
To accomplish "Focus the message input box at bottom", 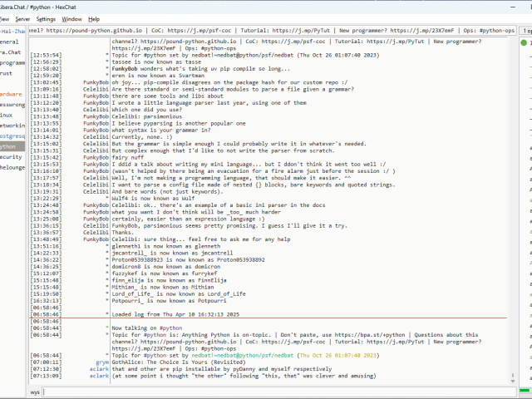I will [274, 391].
